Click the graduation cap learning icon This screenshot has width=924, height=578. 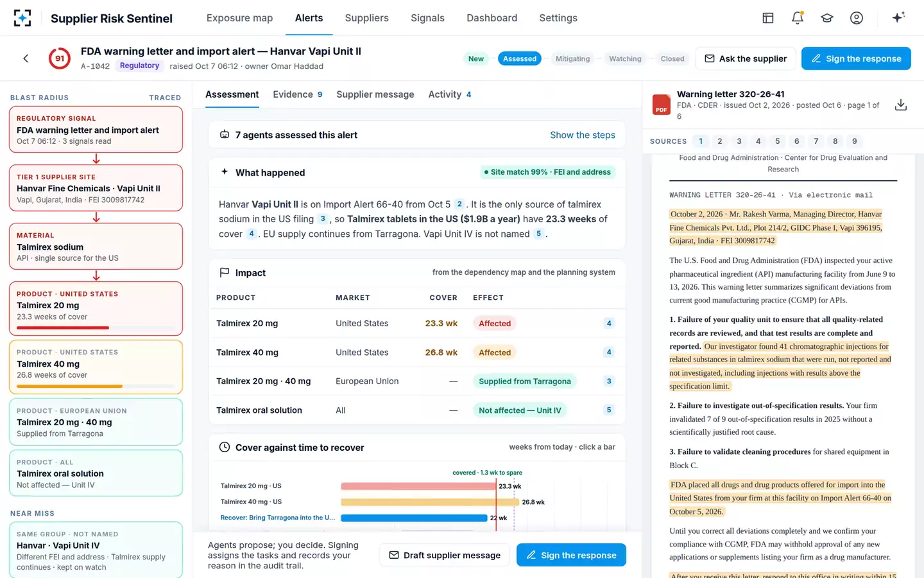point(827,18)
